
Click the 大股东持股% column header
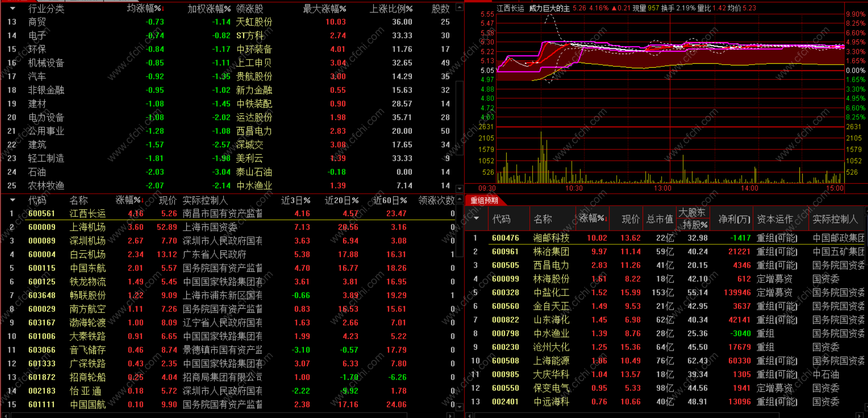pos(693,218)
